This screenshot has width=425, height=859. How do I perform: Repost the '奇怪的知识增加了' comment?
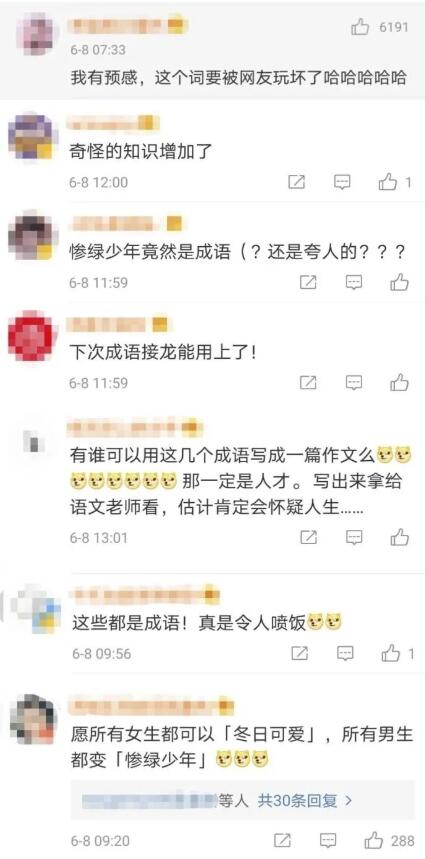pyautogui.click(x=296, y=182)
